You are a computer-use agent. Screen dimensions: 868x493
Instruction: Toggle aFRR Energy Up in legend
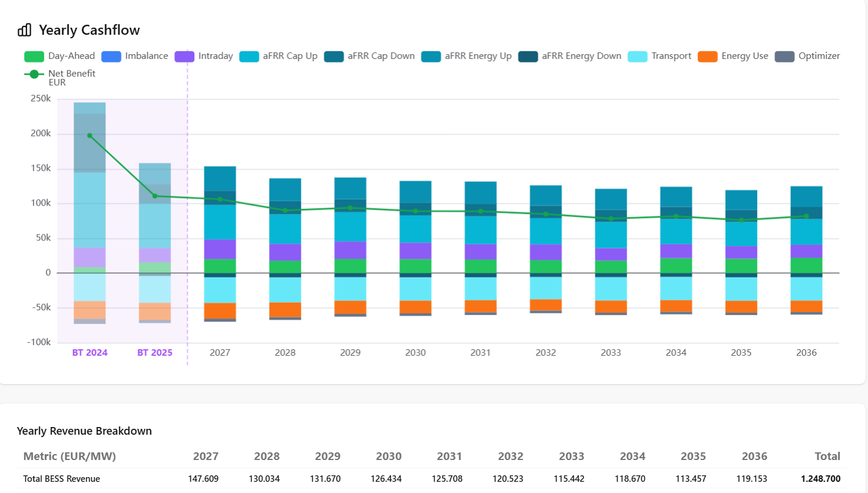467,56
